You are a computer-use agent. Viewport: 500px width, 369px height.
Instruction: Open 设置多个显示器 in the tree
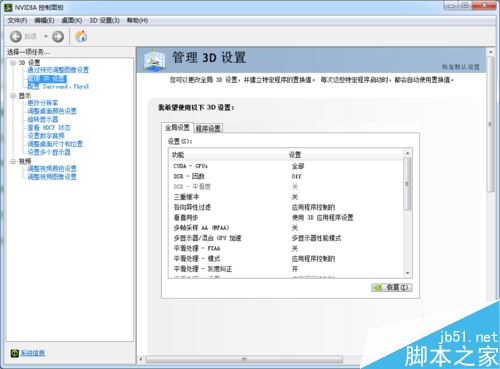tap(49, 152)
